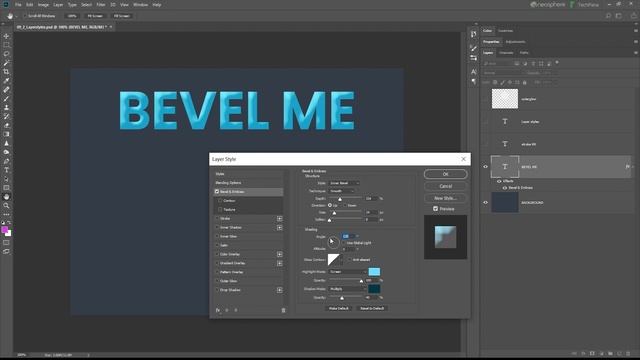Select the Magic Wand tool
The height and width of the screenshot is (360, 640).
click(6, 63)
